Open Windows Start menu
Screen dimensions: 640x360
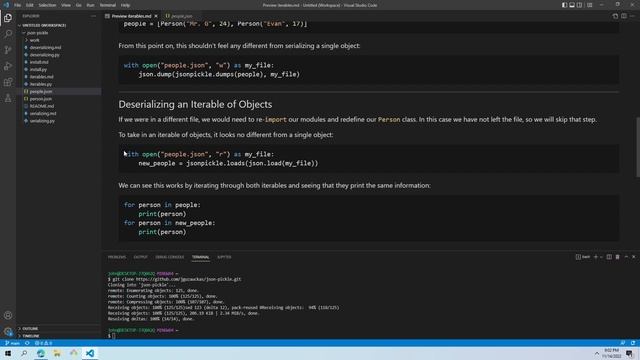pos(8,353)
